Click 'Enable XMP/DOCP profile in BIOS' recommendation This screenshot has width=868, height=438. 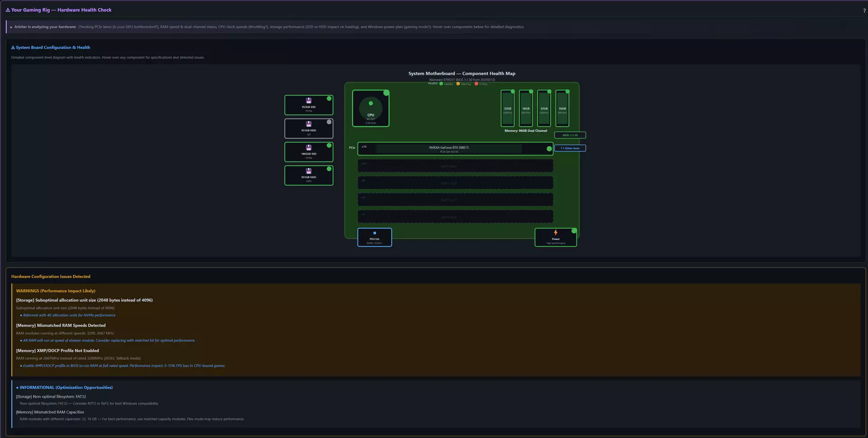(x=124, y=366)
